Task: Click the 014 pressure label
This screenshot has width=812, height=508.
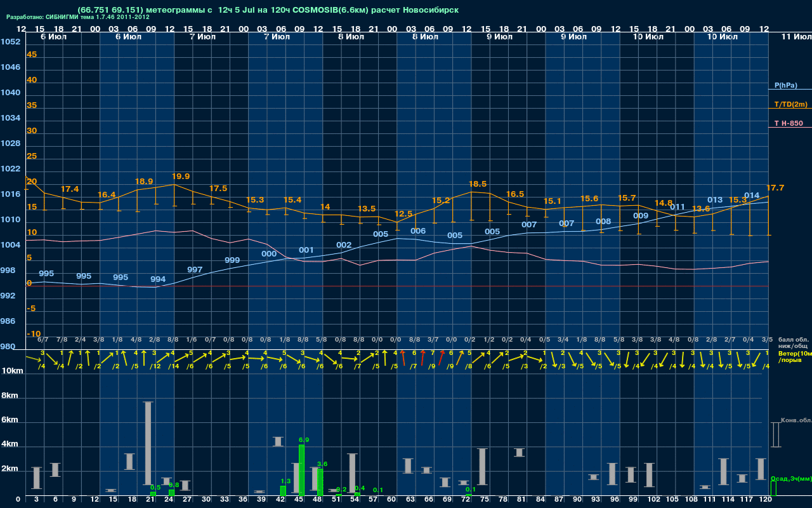Action: click(x=752, y=195)
